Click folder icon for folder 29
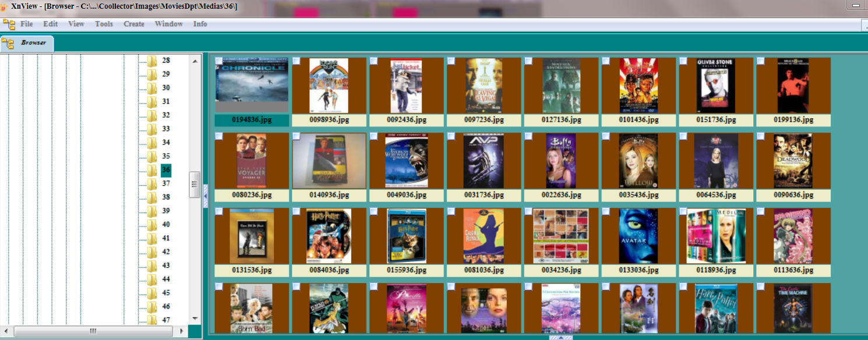868x340 pixels. coord(152,74)
